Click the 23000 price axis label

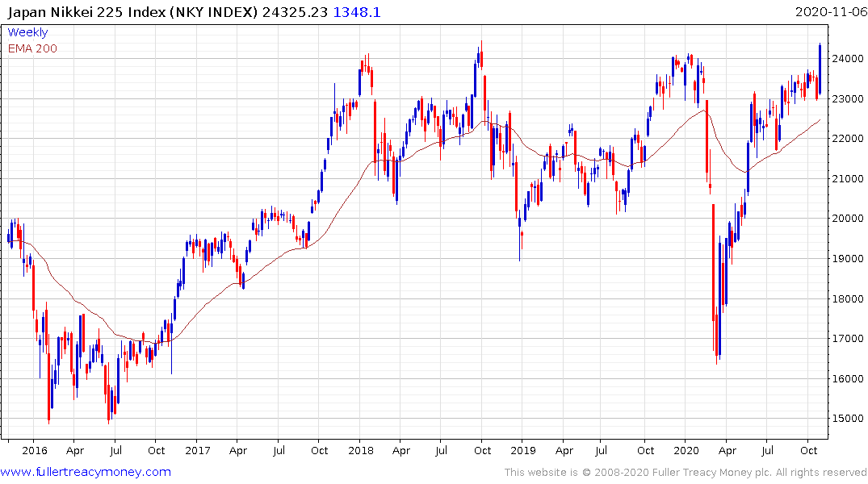(848, 98)
